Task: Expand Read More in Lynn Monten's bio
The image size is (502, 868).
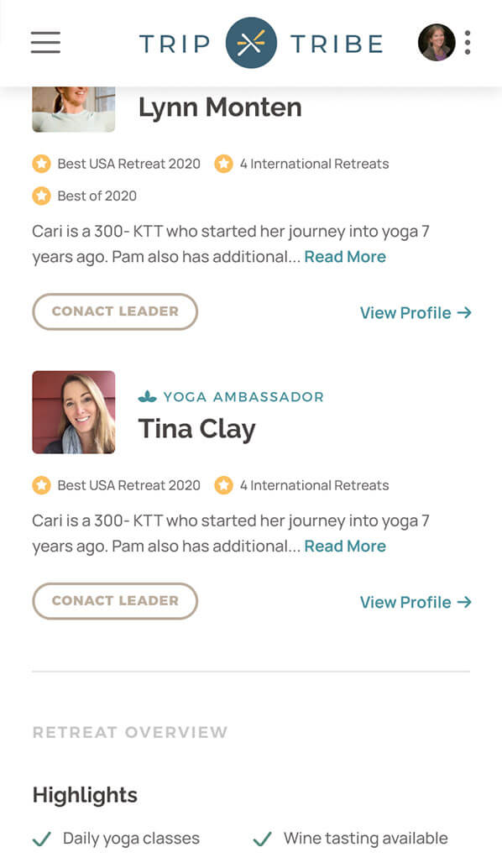Action: pyautogui.click(x=345, y=257)
